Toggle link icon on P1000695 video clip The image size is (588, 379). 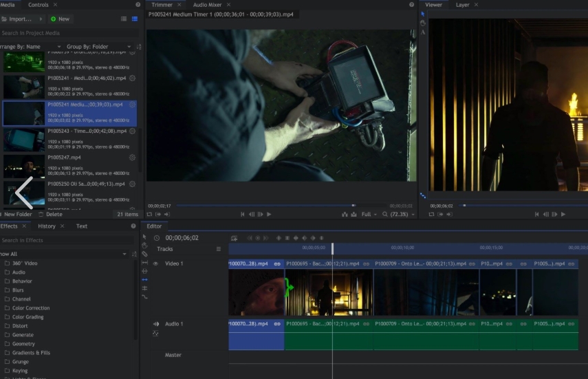[366, 264]
